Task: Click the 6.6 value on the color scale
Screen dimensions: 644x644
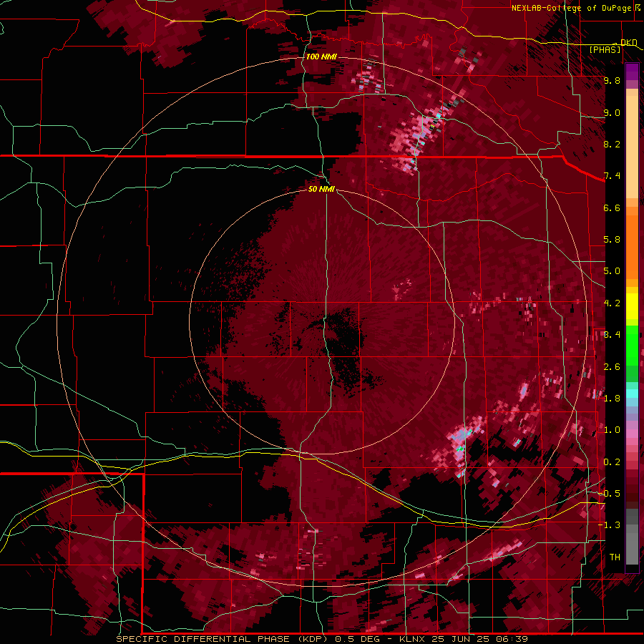Action: coord(612,208)
